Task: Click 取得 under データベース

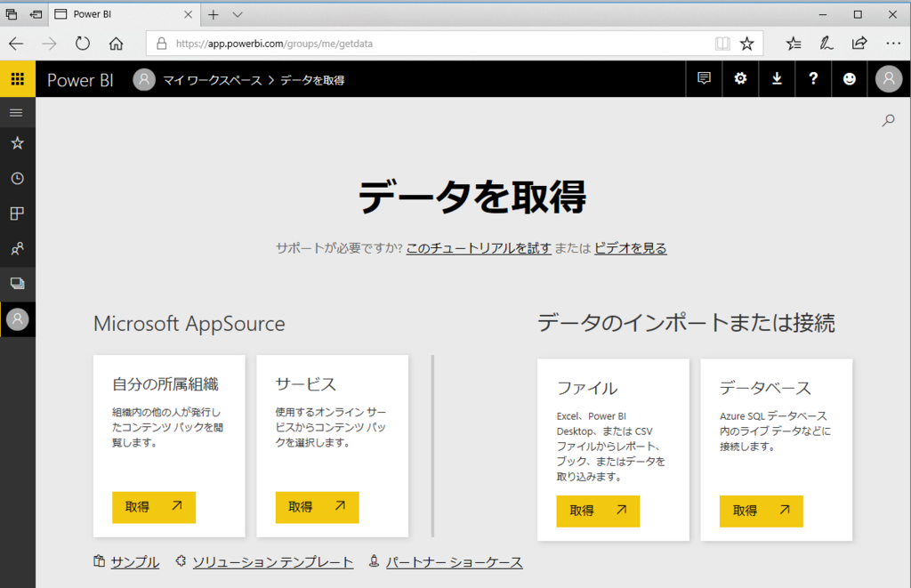Action: tap(761, 511)
